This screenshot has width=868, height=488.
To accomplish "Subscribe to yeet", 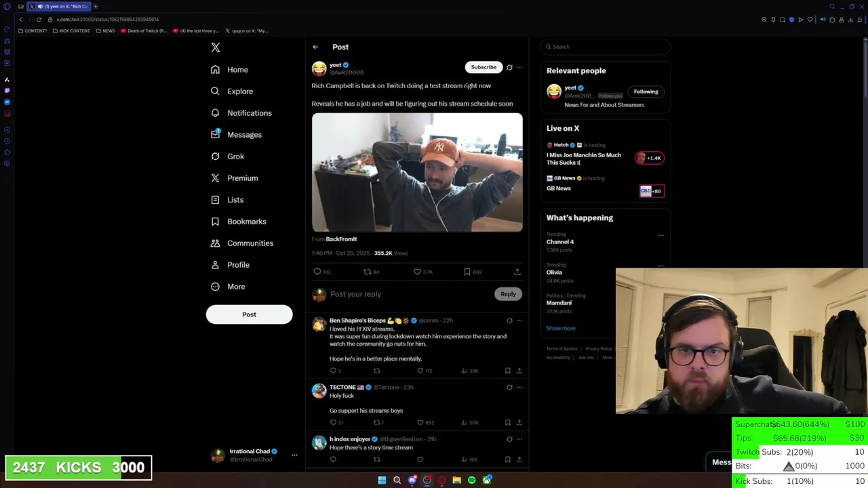I will 484,67.
